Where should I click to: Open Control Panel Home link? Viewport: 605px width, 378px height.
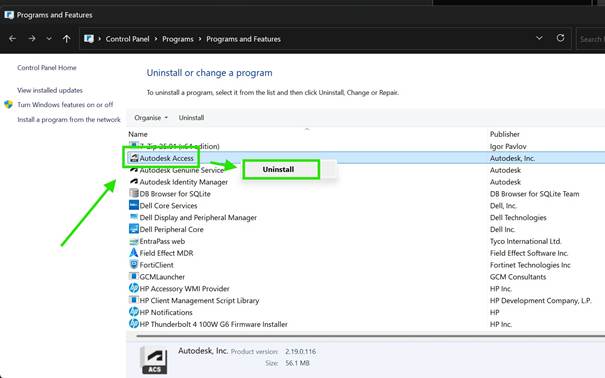pos(47,68)
